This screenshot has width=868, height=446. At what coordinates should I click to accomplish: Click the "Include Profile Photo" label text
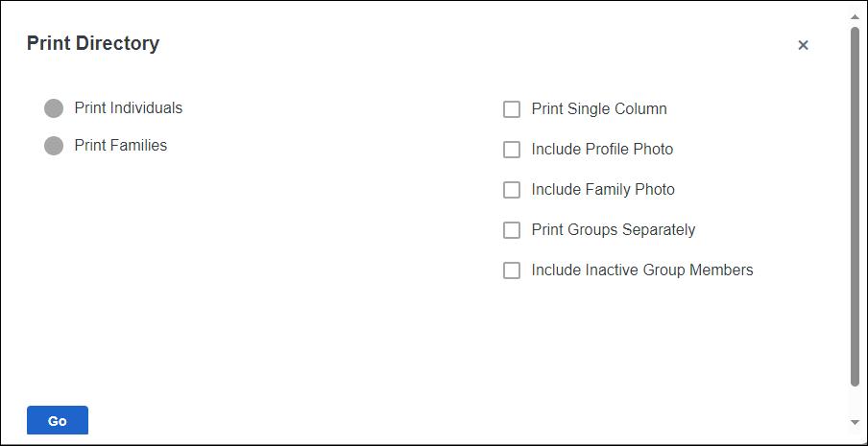602,150
